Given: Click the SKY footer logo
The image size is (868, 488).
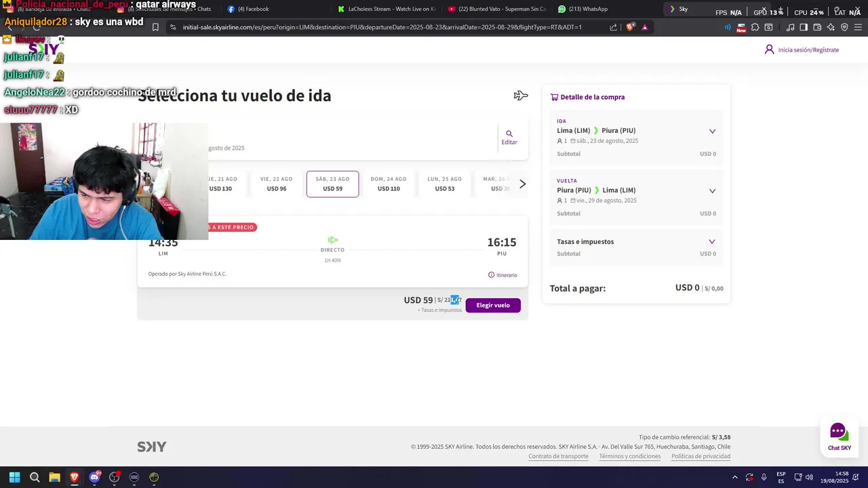Looking at the screenshot, I should tap(152, 447).
